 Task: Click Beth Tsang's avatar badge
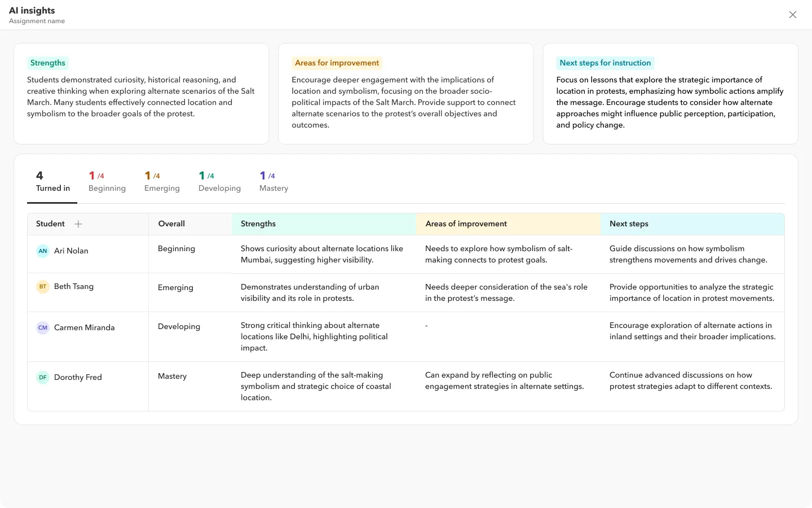coord(43,286)
